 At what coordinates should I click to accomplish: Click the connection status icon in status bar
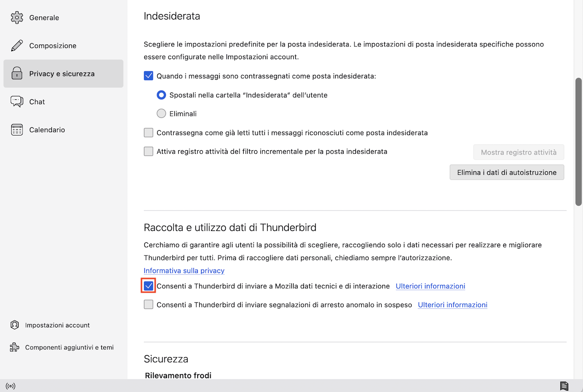(x=11, y=386)
